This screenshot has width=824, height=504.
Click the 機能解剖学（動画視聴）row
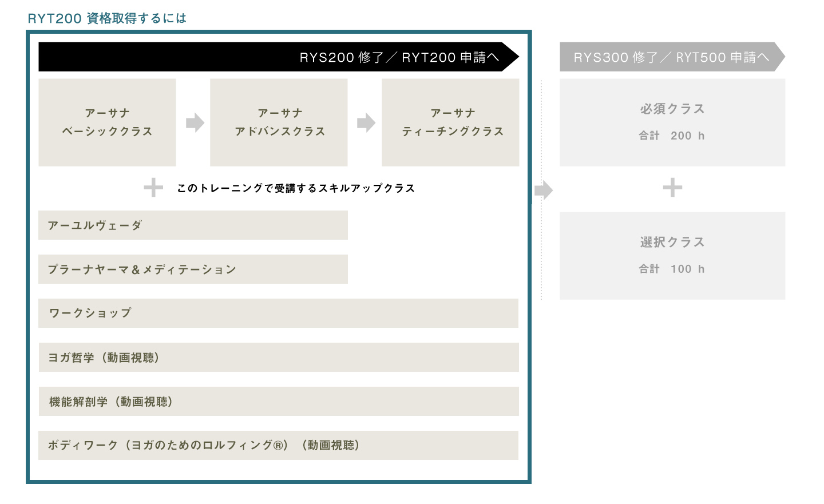tap(279, 401)
